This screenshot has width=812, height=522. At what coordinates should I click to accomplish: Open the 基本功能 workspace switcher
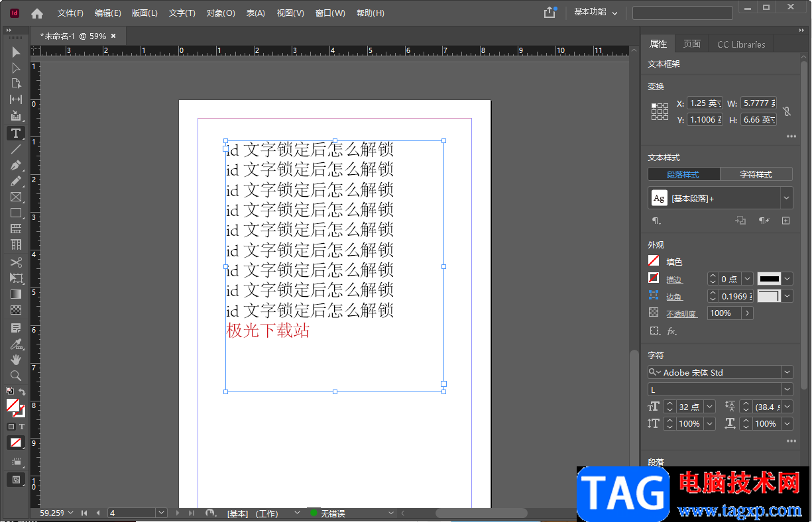[x=595, y=13]
